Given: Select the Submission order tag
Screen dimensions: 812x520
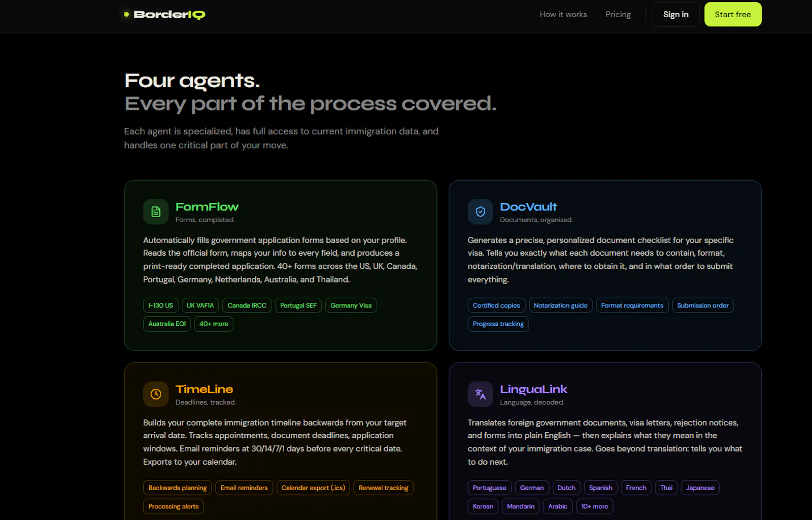Looking at the screenshot, I should (x=703, y=305).
